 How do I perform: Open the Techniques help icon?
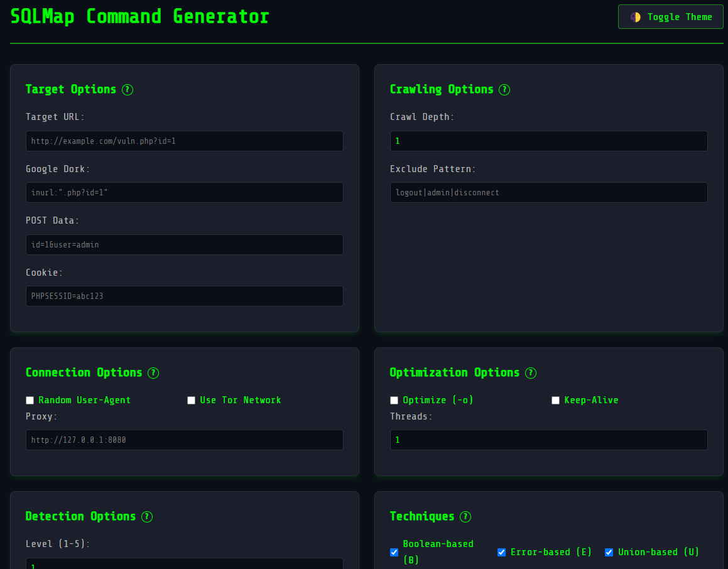pos(465,516)
